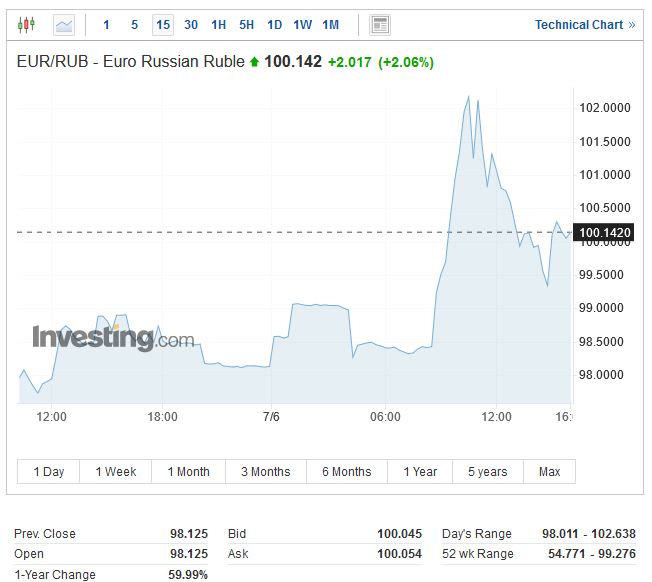Viewport: 652px width, 582px height.
Task: Click the green up arrow beside price
Action: (x=254, y=62)
